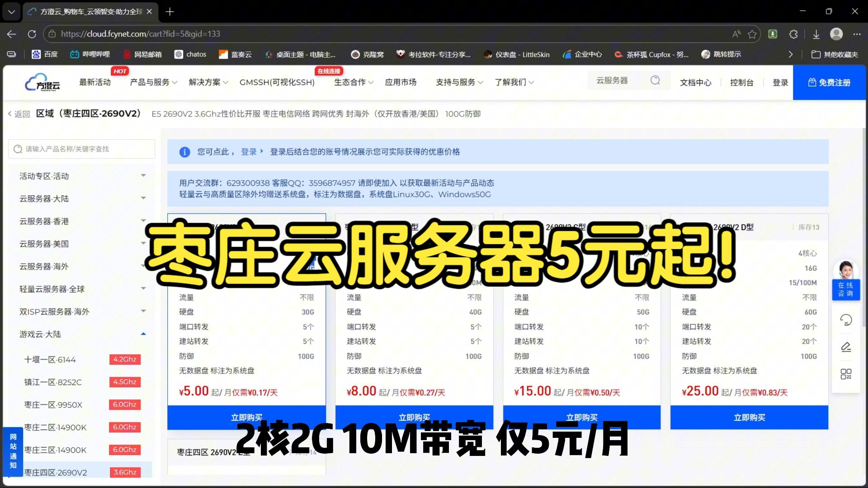Open a new browser tab
The width and height of the screenshot is (868, 488).
tap(170, 12)
